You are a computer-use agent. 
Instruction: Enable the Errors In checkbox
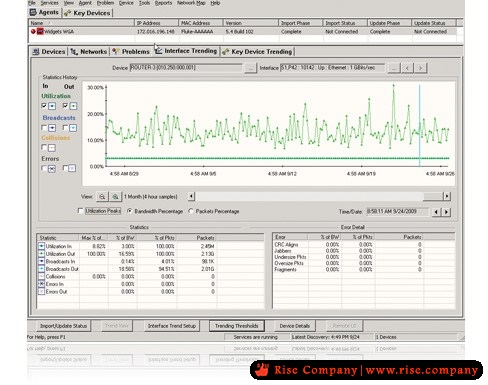[44, 168]
